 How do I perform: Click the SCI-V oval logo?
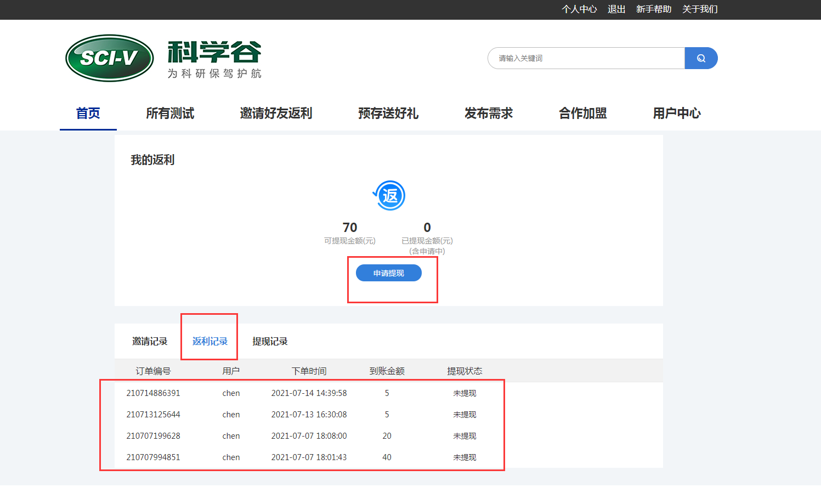110,58
